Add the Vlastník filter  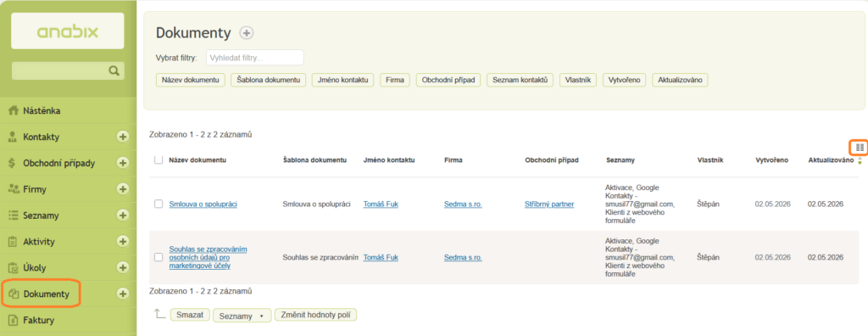pos(578,80)
